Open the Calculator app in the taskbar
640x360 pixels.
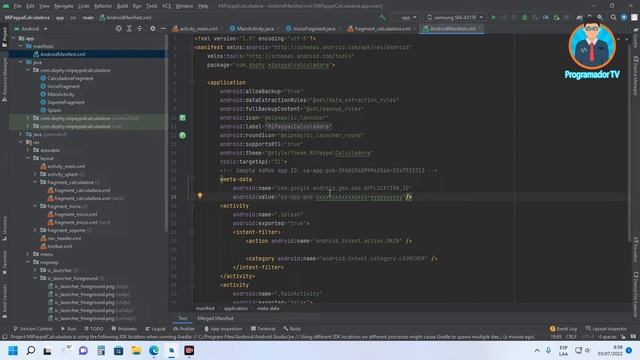click(x=101, y=351)
